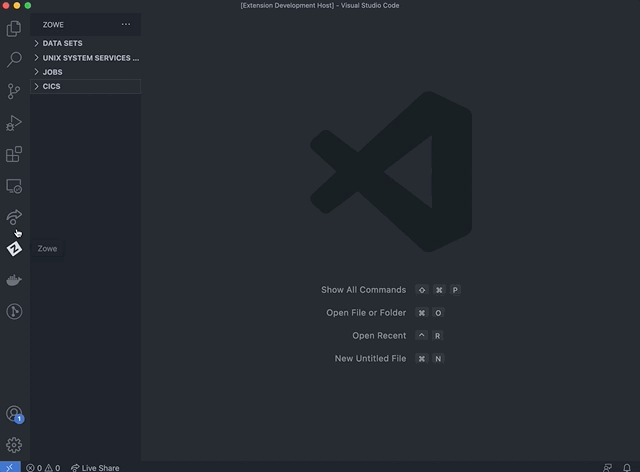Image resolution: width=640 pixels, height=472 pixels.
Task: Open the Docker view icon
Action: coord(14,280)
